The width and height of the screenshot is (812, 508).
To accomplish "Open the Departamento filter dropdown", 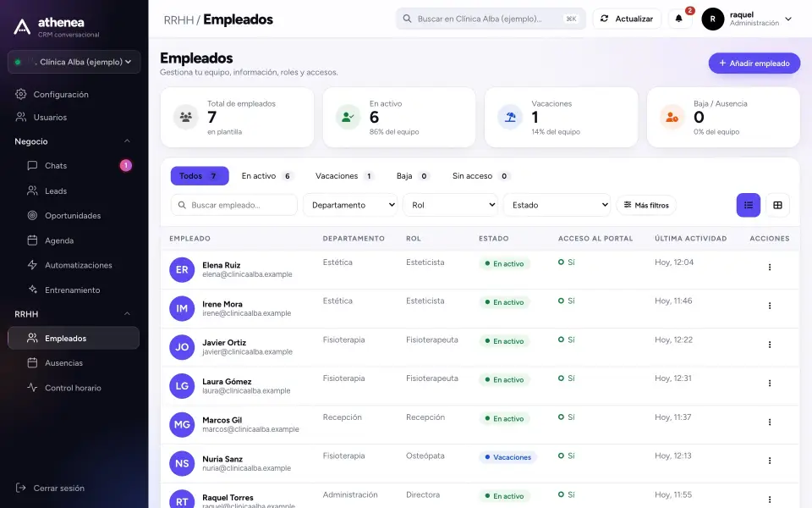I will point(350,205).
